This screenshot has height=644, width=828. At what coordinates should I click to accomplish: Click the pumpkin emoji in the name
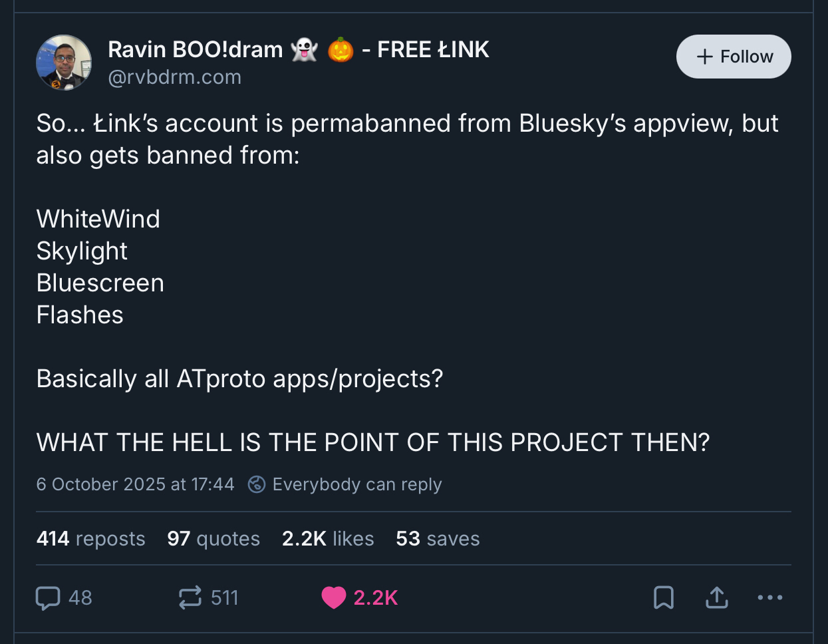coord(341,50)
